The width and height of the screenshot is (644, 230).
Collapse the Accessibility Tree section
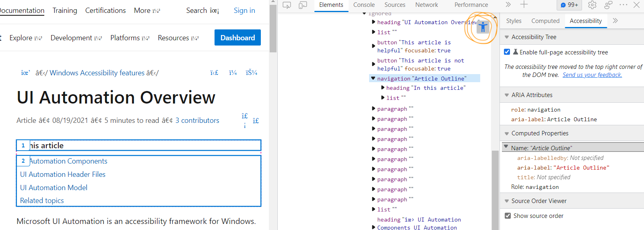coord(507,37)
